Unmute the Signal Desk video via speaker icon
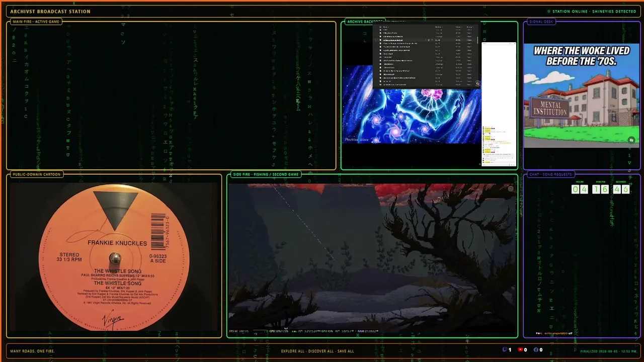Viewport: 644px width, 362px height. click(631, 140)
